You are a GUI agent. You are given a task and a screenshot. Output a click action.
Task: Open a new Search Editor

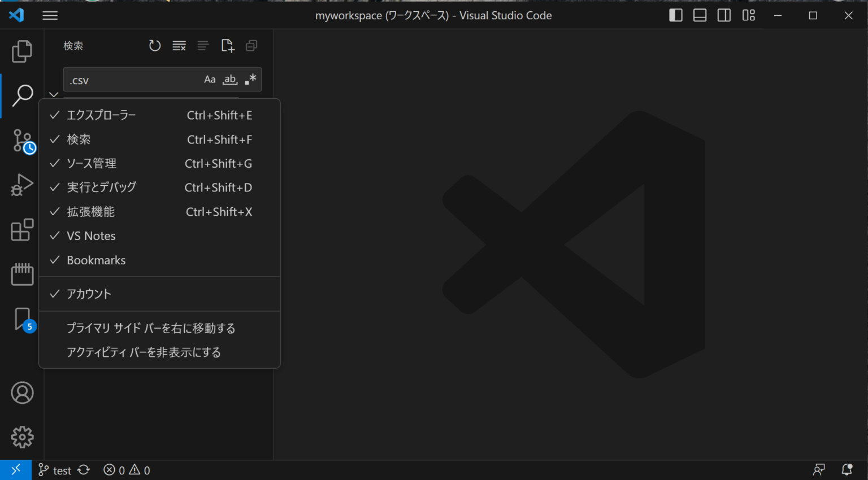(x=227, y=46)
